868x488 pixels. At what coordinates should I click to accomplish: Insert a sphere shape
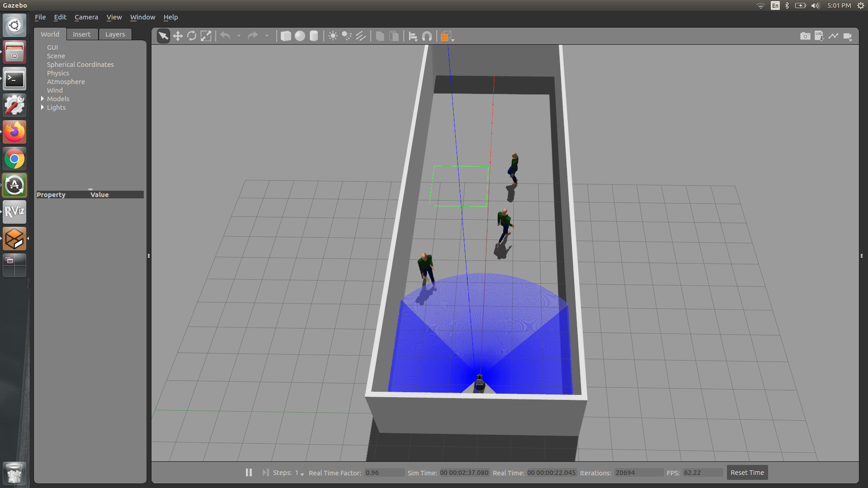[x=300, y=36]
